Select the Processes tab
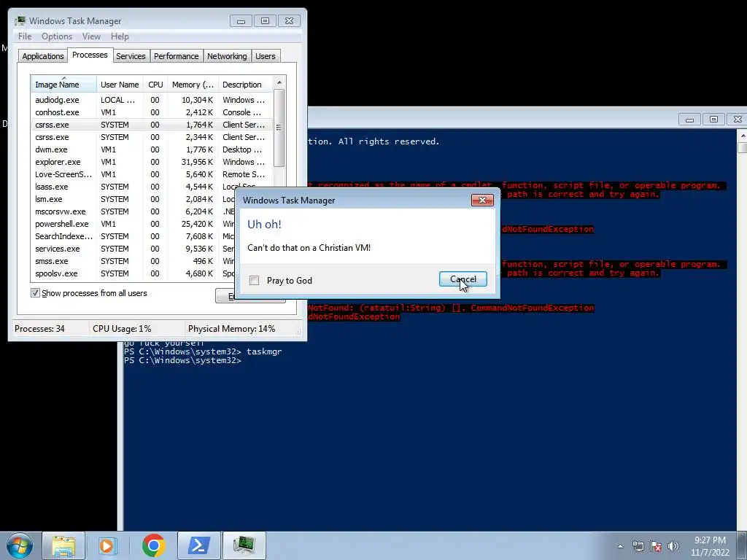 click(x=90, y=55)
